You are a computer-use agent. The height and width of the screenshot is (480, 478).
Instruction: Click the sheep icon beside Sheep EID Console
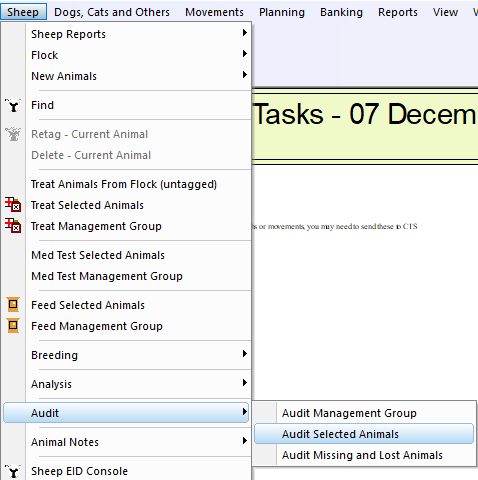(13, 471)
